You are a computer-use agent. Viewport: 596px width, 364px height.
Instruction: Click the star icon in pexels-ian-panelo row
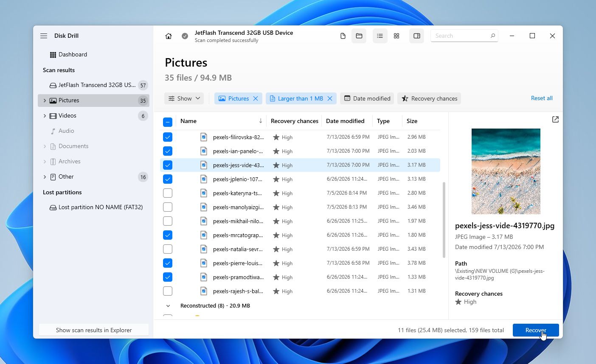276,151
